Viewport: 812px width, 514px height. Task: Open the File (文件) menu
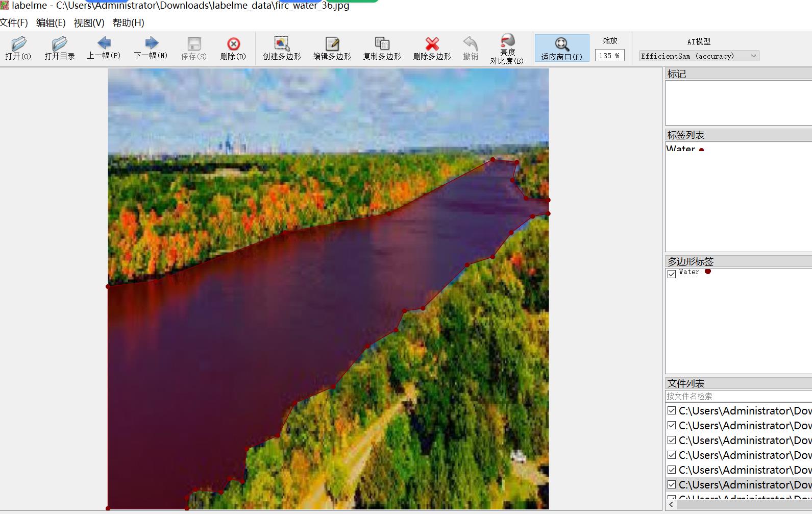tap(14, 23)
